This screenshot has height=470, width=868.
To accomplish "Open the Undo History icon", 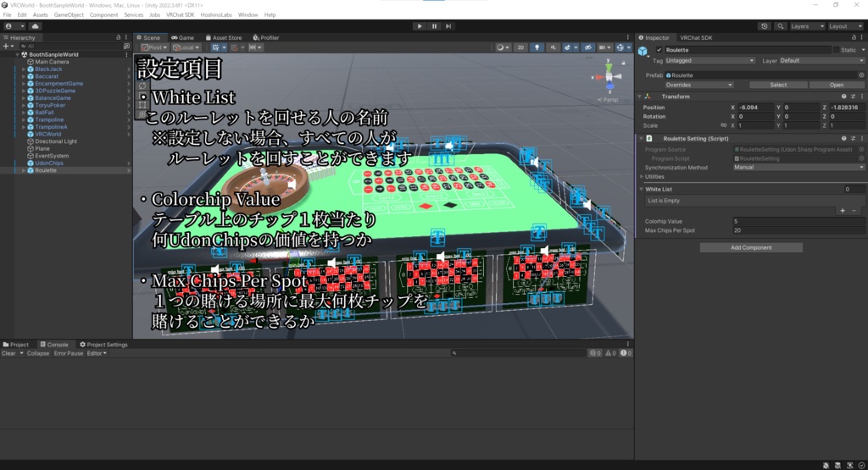I will 765,26.
